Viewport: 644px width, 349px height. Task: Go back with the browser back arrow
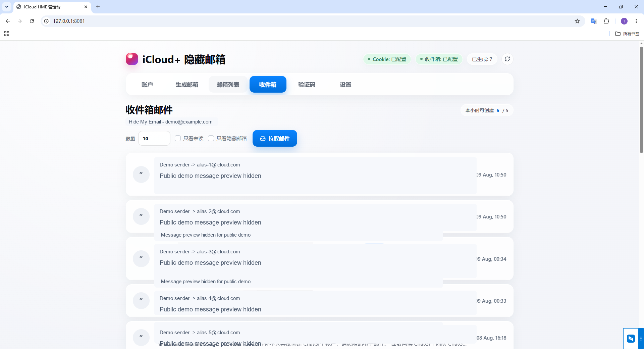click(8, 21)
